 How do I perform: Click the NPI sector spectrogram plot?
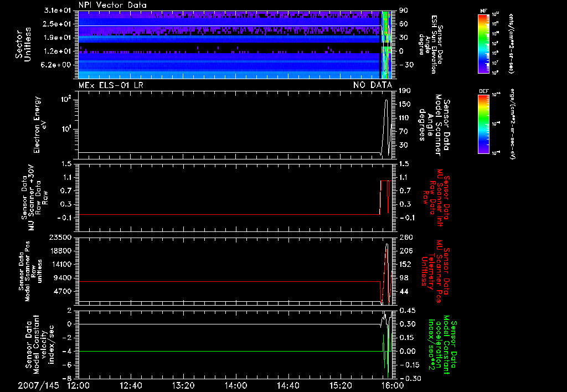[235, 45]
